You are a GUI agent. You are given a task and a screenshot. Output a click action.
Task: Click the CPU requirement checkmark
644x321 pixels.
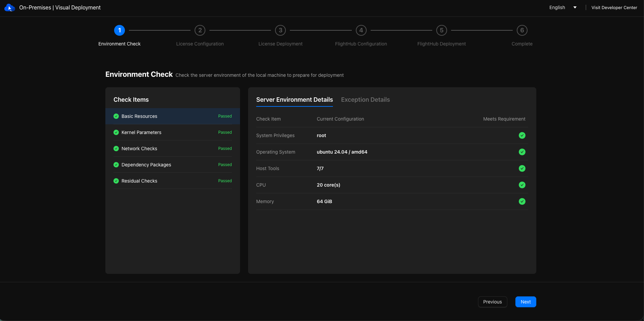click(522, 185)
